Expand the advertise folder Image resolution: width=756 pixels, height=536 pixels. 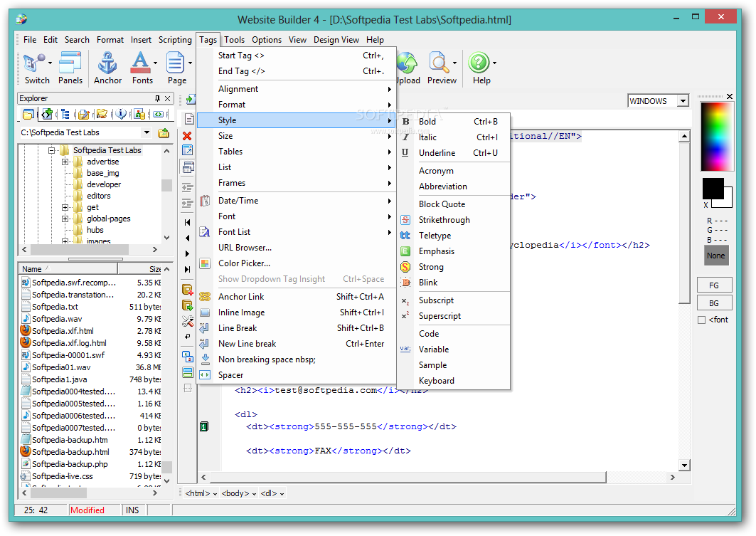(x=65, y=162)
